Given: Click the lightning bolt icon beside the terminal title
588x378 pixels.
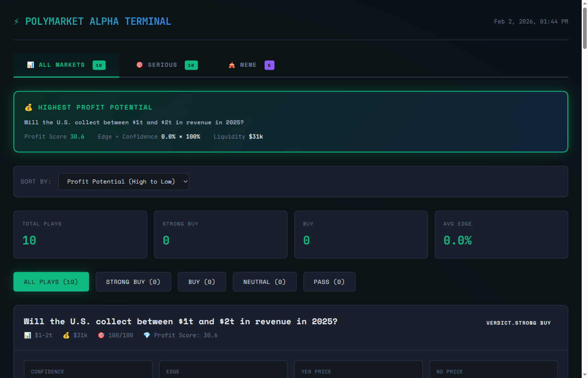Looking at the screenshot, I should (16, 21).
